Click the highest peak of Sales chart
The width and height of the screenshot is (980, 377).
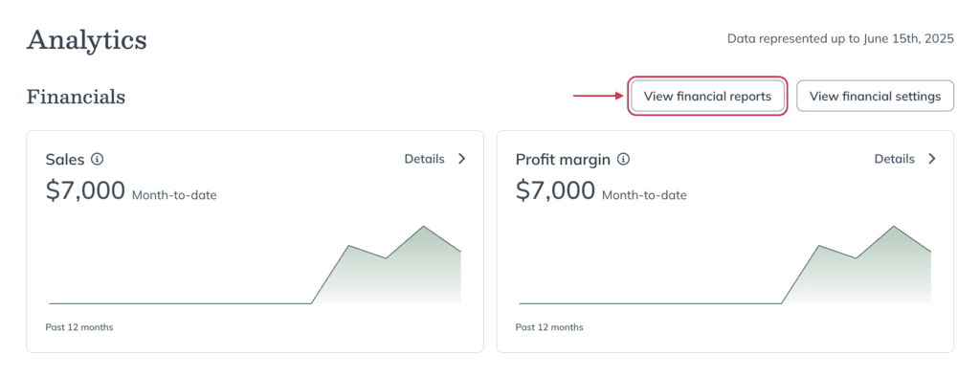(x=424, y=227)
